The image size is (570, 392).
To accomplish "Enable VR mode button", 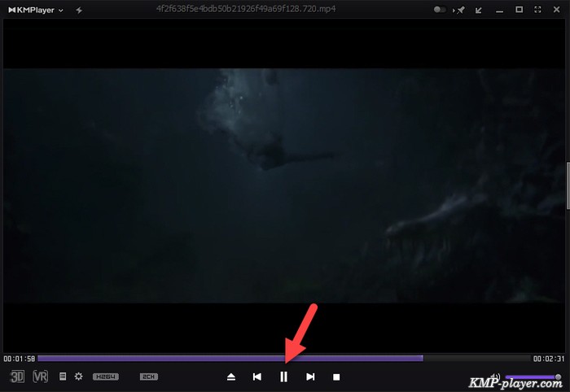I will [x=41, y=377].
